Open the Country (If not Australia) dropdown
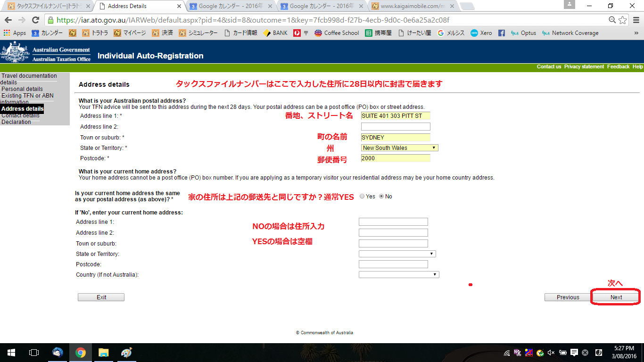 click(399, 275)
